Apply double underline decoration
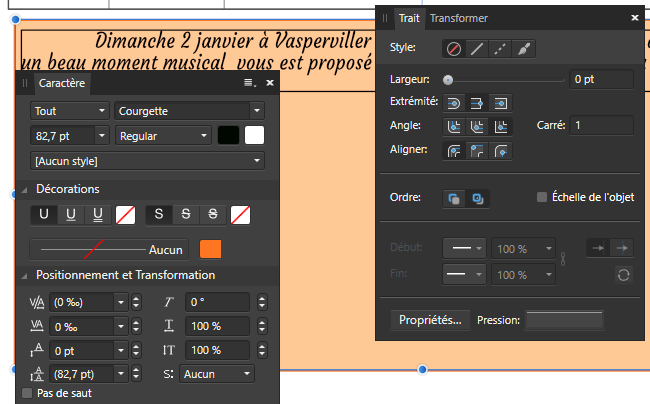This screenshot has height=404, width=650. click(x=98, y=215)
